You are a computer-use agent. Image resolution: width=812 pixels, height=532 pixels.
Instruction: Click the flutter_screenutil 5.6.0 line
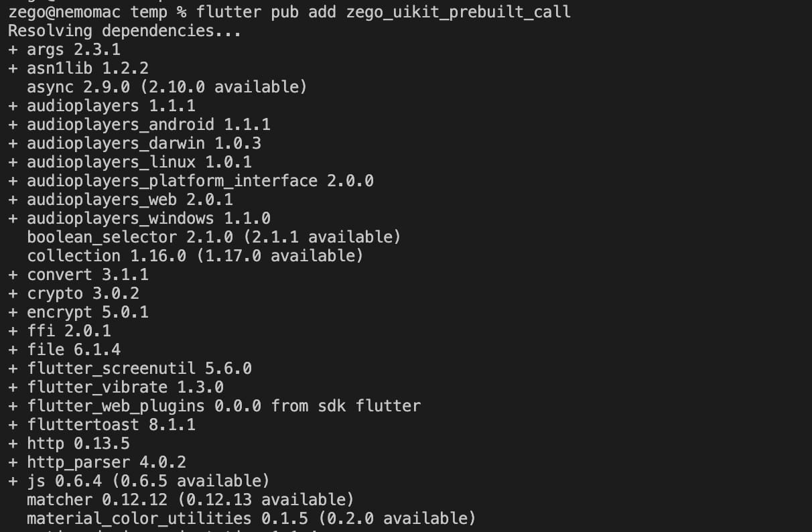[x=130, y=369]
